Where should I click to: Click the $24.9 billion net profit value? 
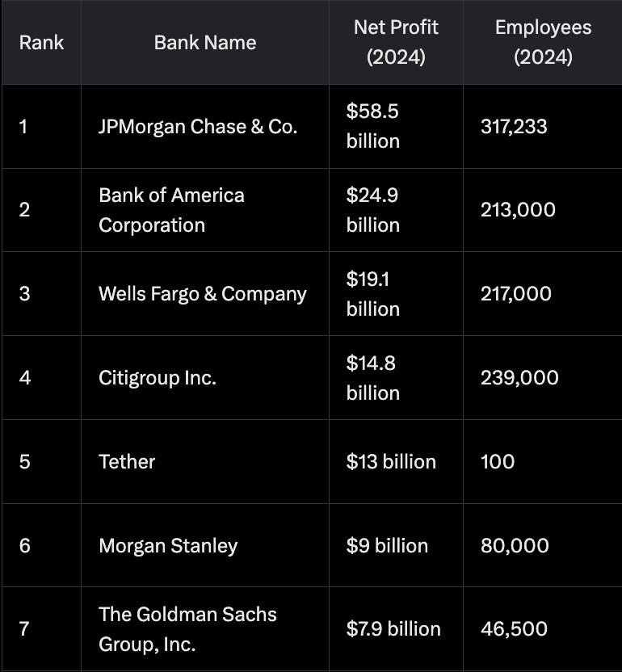[373, 210]
